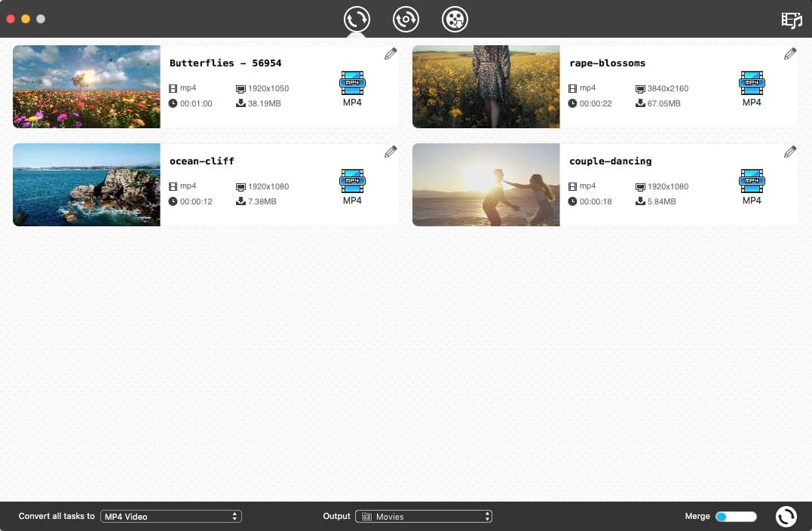Open the Output folder Movies dropdown
The height and width of the screenshot is (531, 812).
coord(424,517)
